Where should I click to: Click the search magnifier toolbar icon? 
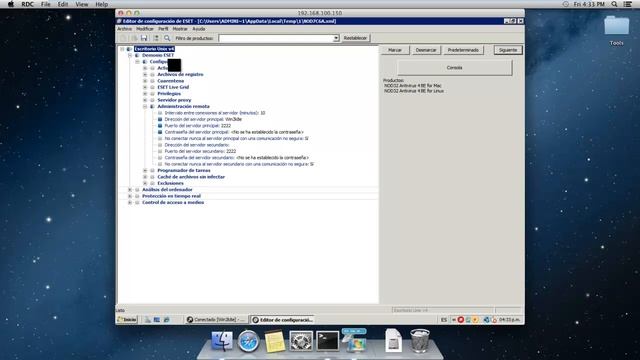point(167,38)
